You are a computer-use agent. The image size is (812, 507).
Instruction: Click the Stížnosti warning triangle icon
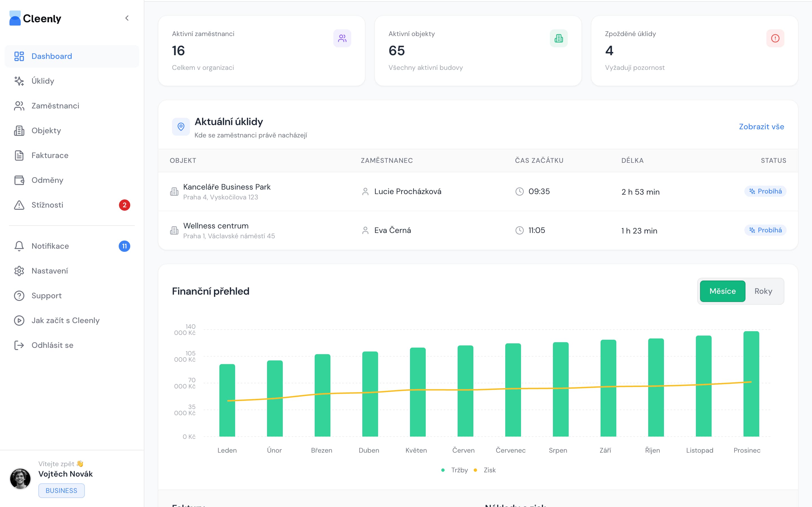point(19,205)
